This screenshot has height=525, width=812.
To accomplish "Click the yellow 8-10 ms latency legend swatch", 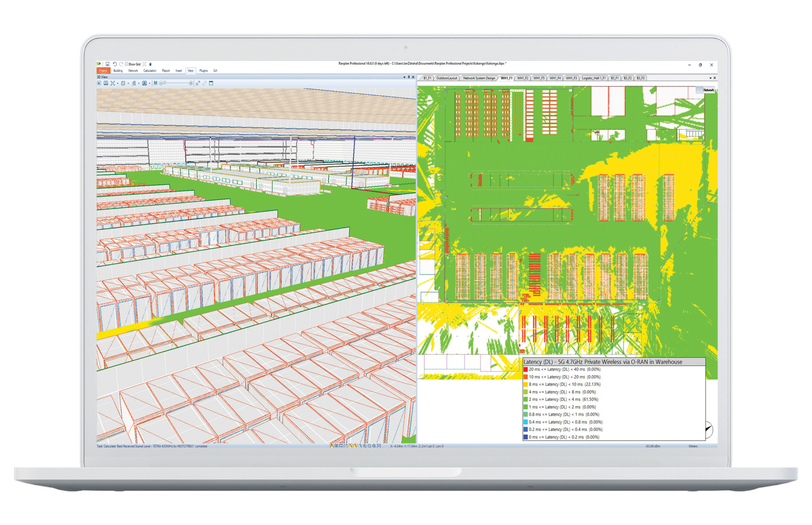I will click(526, 384).
